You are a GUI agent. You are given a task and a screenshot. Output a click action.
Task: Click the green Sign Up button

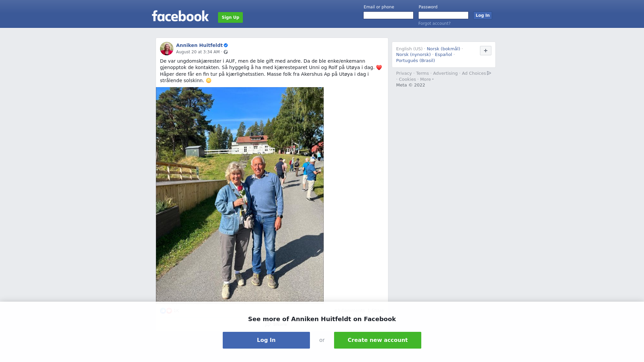tap(230, 17)
